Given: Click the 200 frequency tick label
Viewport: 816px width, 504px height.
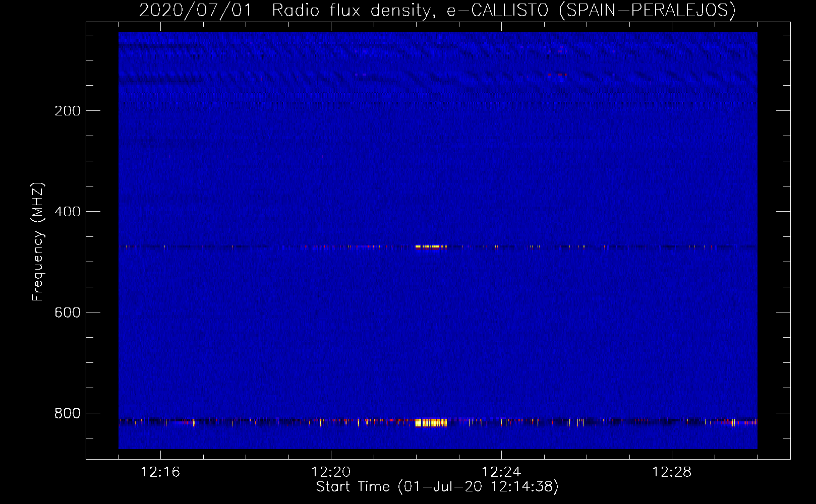Looking at the screenshot, I should point(68,111).
